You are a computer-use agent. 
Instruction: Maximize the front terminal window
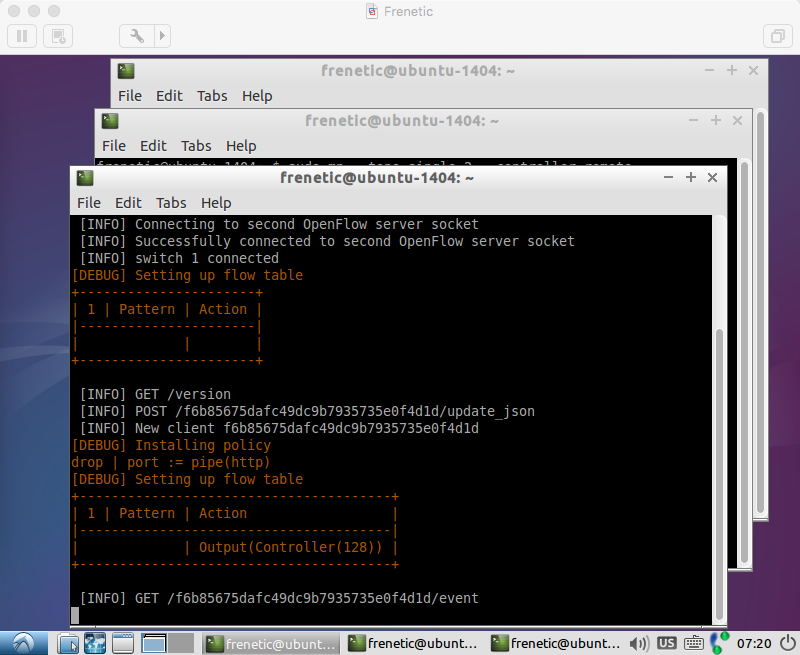pos(691,177)
